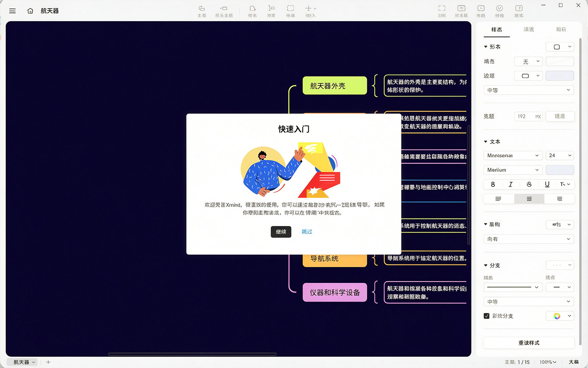This screenshot has height=368, width=588.
Task: Click the bold text icon
Action: (493, 184)
